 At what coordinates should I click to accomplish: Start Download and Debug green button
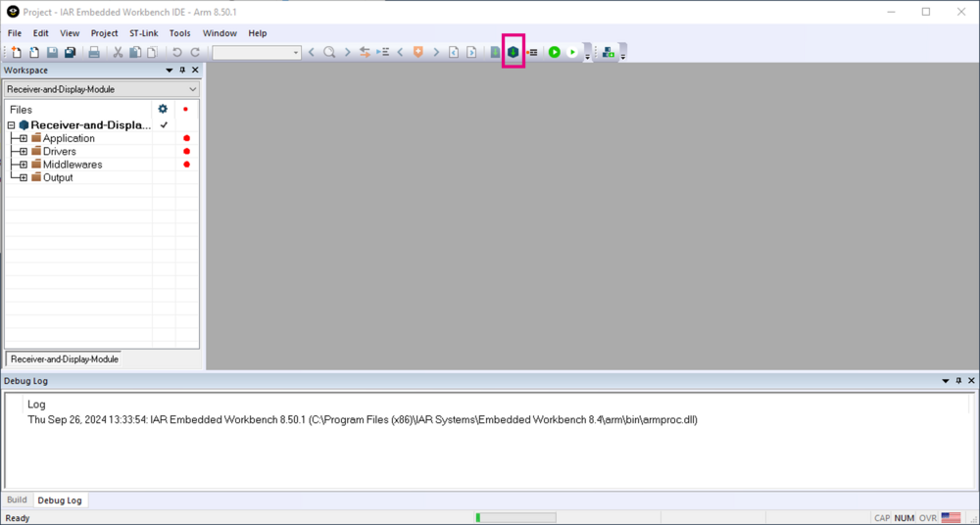click(x=555, y=53)
